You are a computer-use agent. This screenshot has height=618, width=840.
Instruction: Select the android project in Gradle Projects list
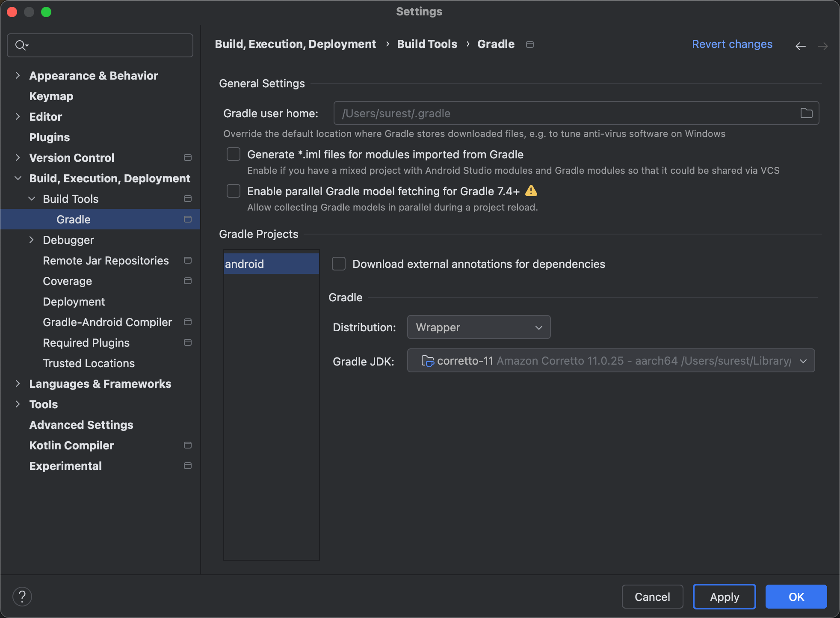tap(271, 264)
